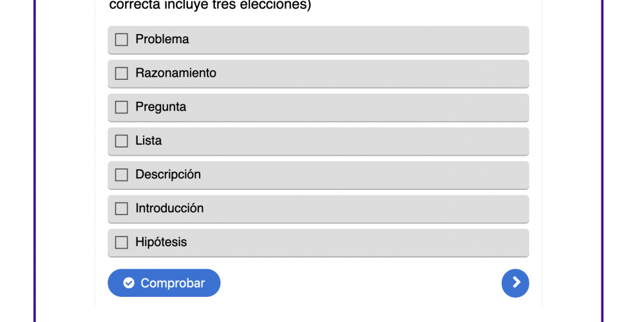Click the word Comprobar on the blue button
This screenshot has width=644, height=322.
tap(173, 283)
